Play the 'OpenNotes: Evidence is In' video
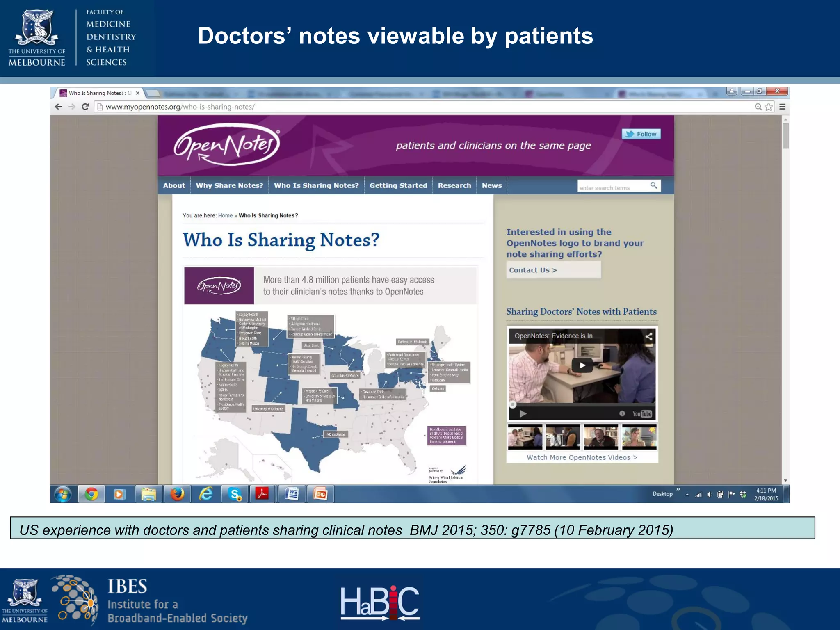Screen dimensions: 840x630 (x=582, y=365)
